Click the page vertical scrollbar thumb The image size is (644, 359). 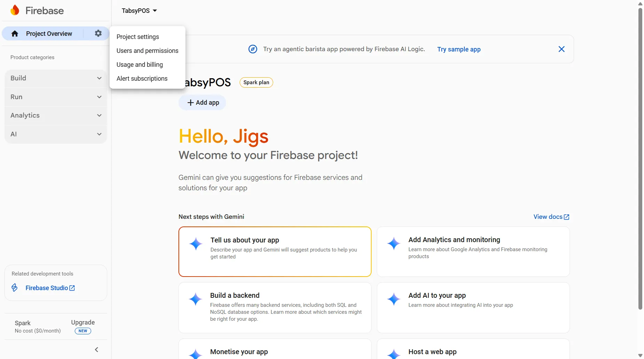(x=640, y=158)
